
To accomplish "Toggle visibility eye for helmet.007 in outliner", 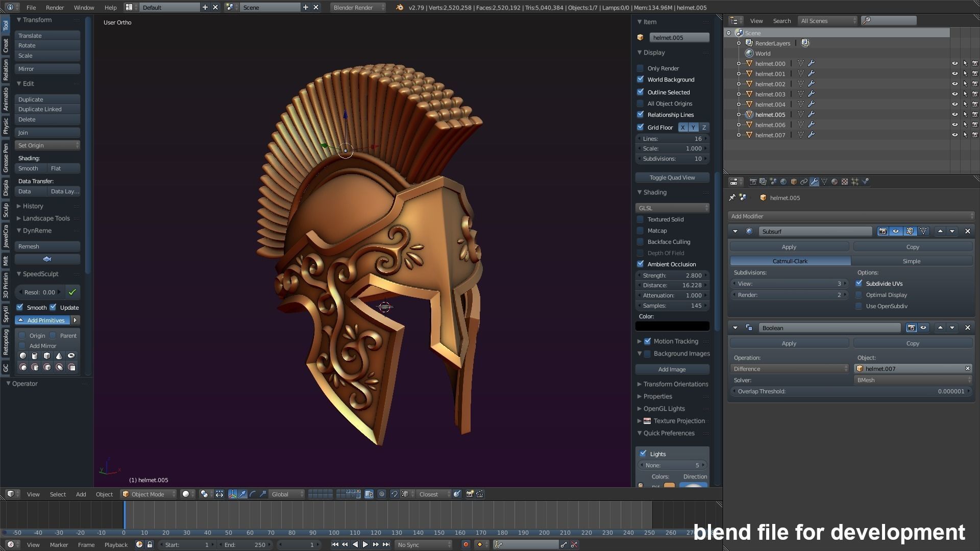I will [x=954, y=135].
